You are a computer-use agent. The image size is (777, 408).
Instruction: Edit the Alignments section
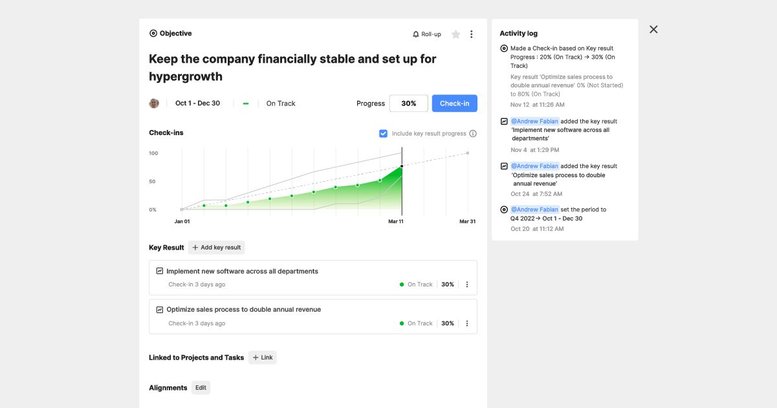point(201,388)
